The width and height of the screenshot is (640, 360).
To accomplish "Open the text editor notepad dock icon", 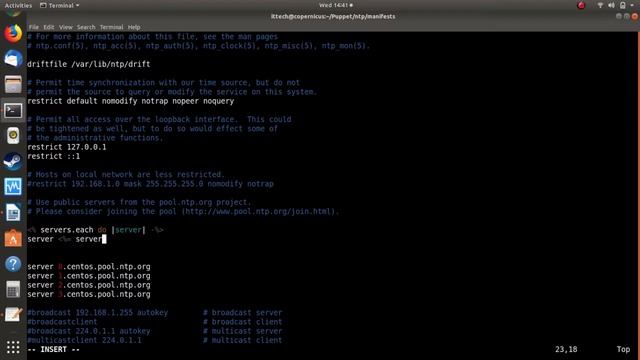I will click(x=13, y=315).
